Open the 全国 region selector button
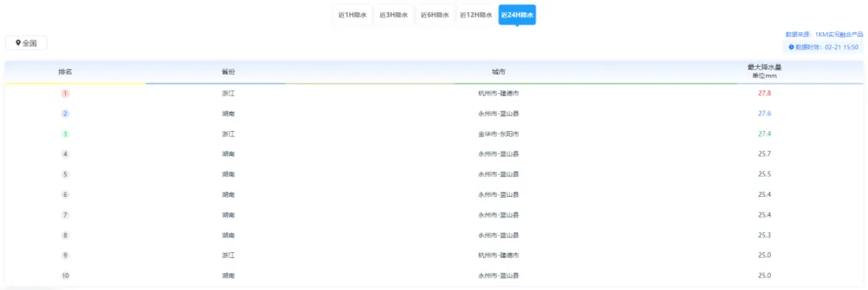 26,43
